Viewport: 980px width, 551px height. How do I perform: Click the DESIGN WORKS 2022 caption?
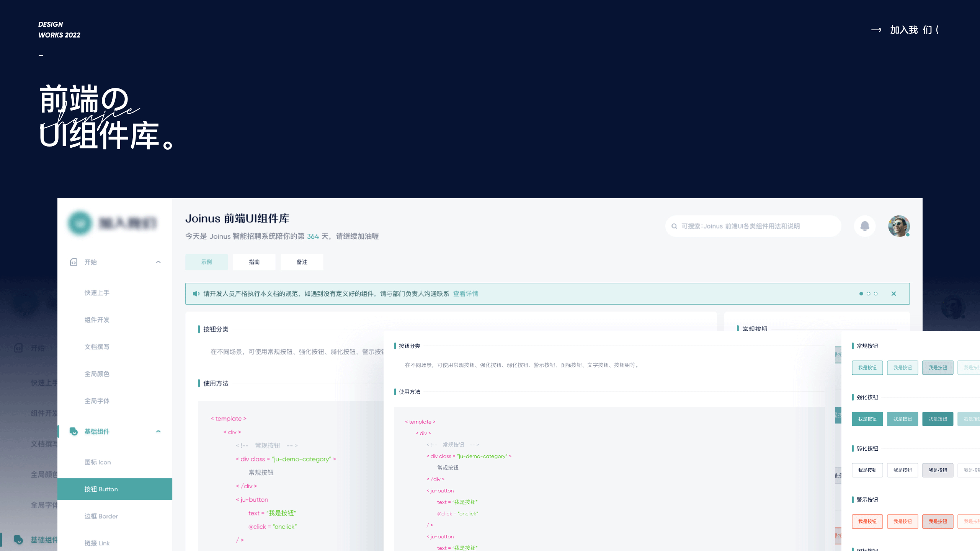click(x=59, y=29)
